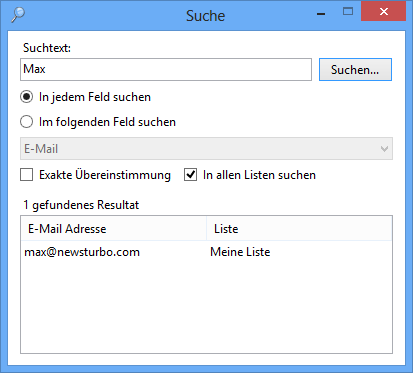
Task: Minimize the Suche window
Action: coord(321,14)
